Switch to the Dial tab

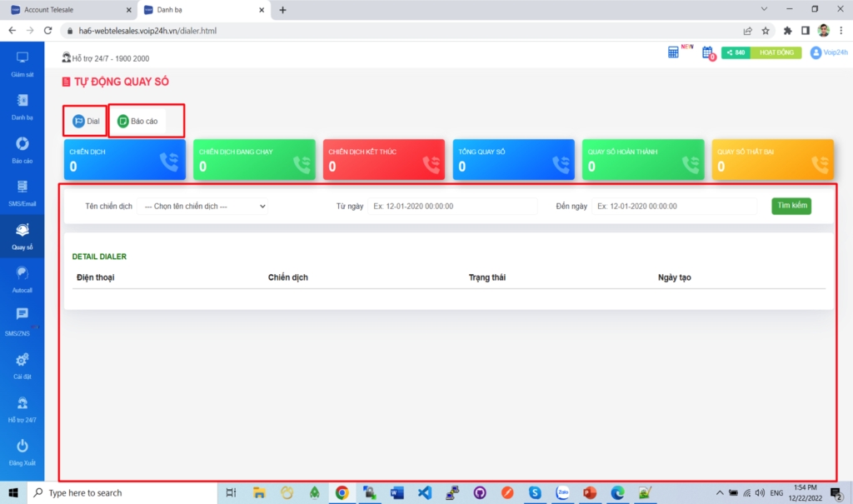[86, 121]
